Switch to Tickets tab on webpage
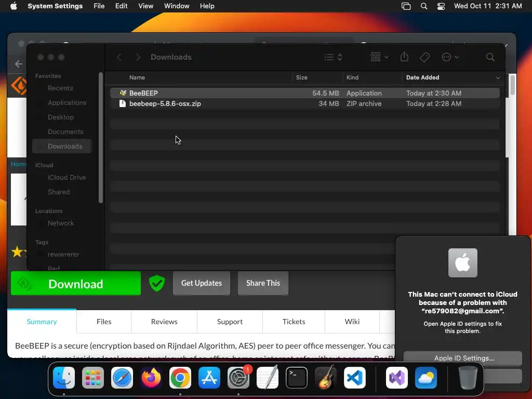The height and width of the screenshot is (399, 532). [294, 322]
